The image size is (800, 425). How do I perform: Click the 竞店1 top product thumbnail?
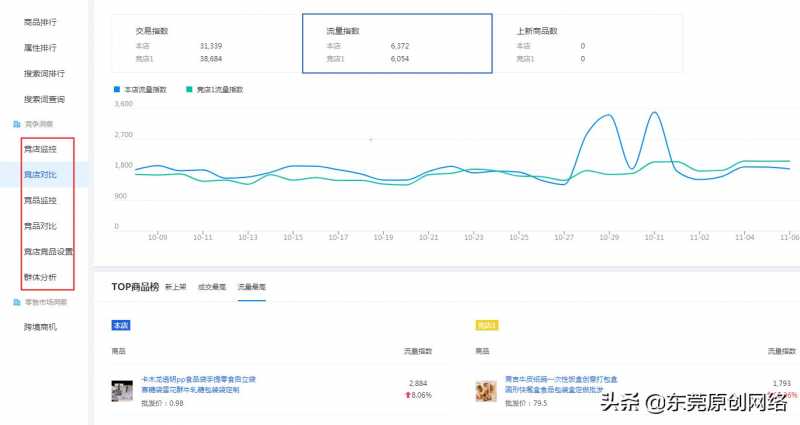coord(486,391)
